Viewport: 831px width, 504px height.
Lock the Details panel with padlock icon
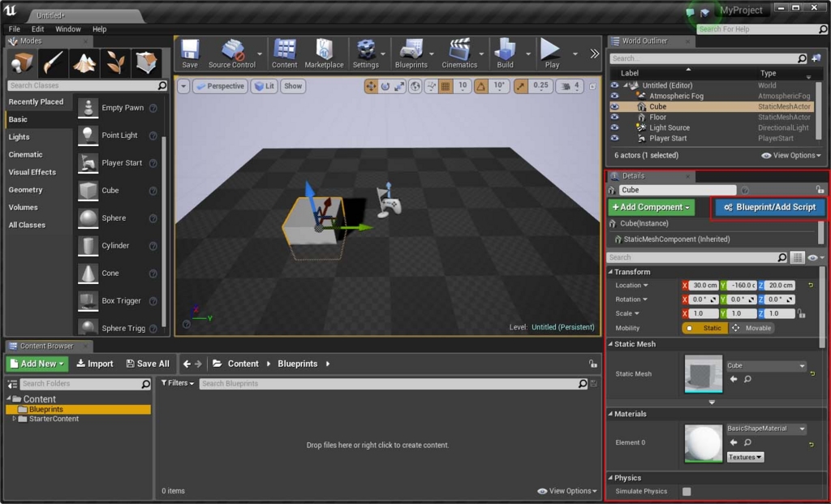pos(820,189)
